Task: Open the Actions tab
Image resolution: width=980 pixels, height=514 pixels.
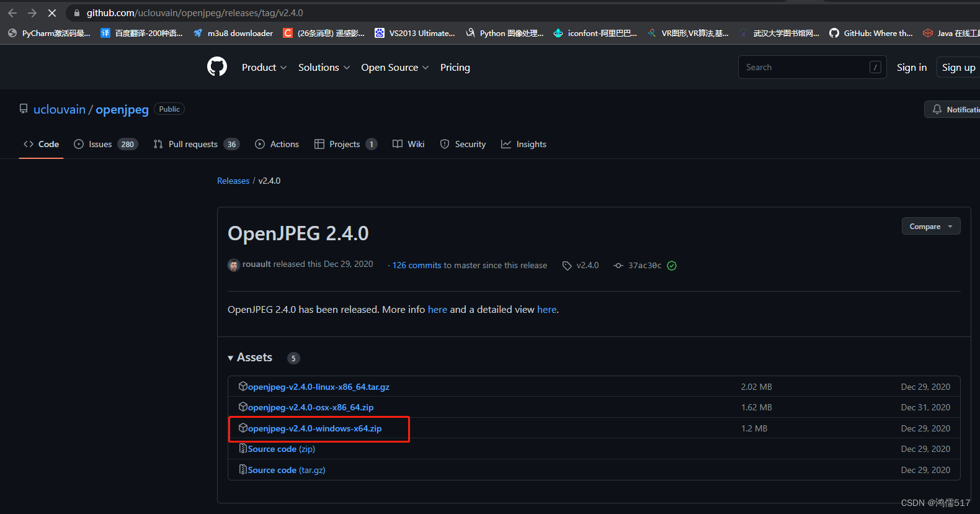Action: pyautogui.click(x=277, y=144)
